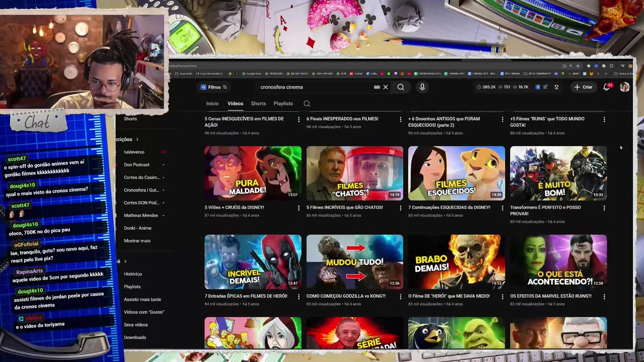Open options menu for Transformers É PERFEITO video
Viewport: 644px width, 362px height.
(604, 208)
